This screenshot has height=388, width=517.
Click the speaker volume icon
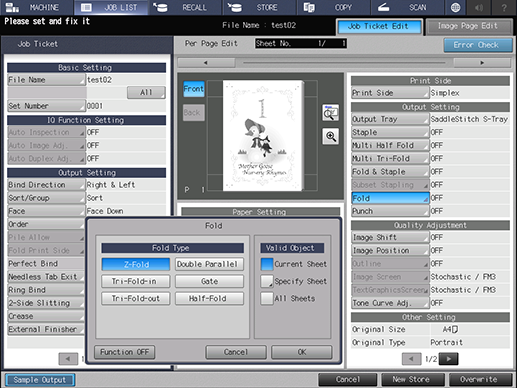point(479,7)
